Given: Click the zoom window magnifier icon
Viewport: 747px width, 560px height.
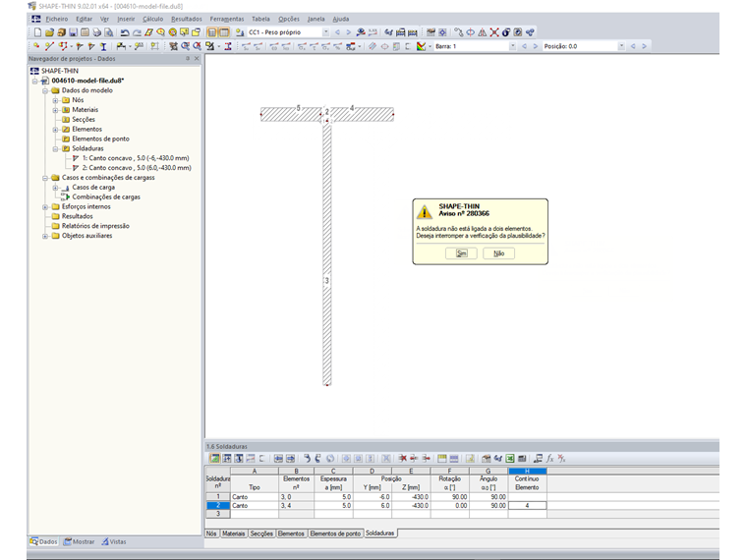Looking at the screenshot, I should coord(185,46).
